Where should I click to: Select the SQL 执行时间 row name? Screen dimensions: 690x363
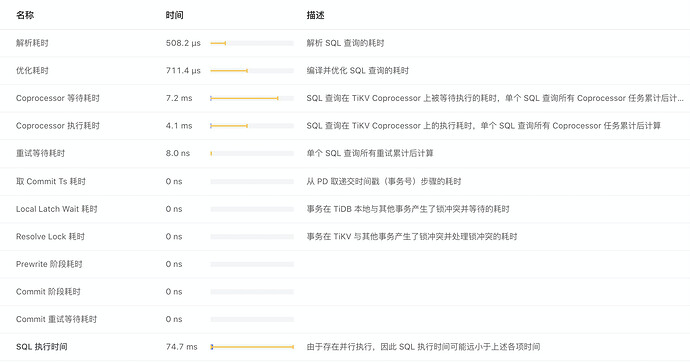[42, 347]
